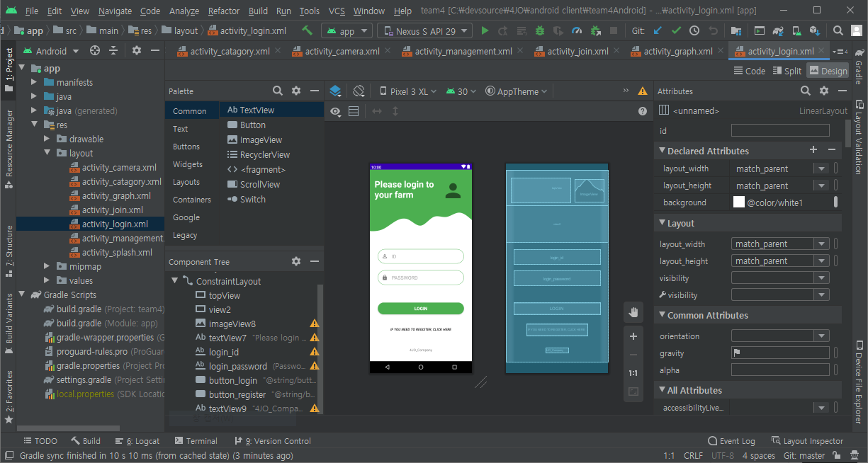Click the design surface layers icon
Image resolution: width=868 pixels, height=463 pixels.
point(335,91)
